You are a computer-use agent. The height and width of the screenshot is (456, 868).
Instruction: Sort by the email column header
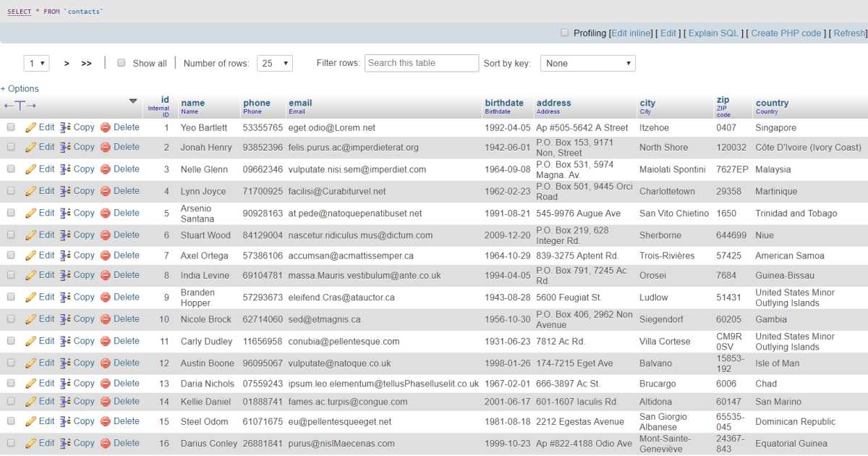pos(300,103)
